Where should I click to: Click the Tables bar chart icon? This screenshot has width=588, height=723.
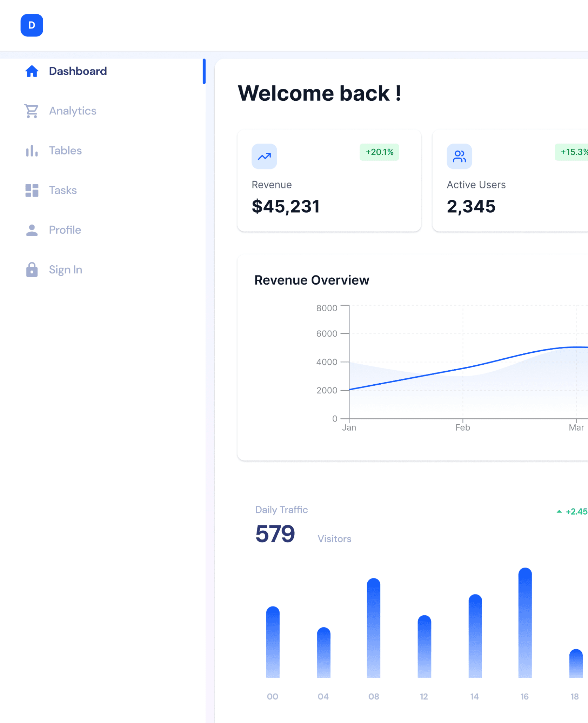[32, 151]
